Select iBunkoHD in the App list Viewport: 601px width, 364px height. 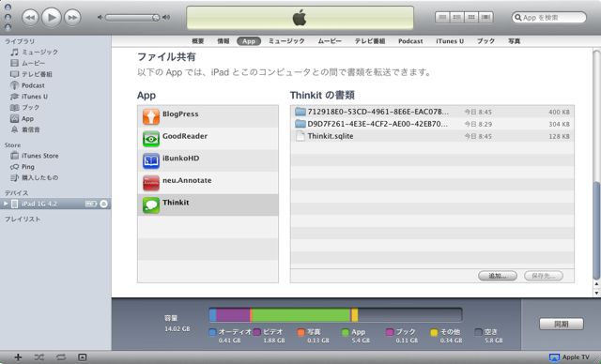pyautogui.click(x=208, y=160)
